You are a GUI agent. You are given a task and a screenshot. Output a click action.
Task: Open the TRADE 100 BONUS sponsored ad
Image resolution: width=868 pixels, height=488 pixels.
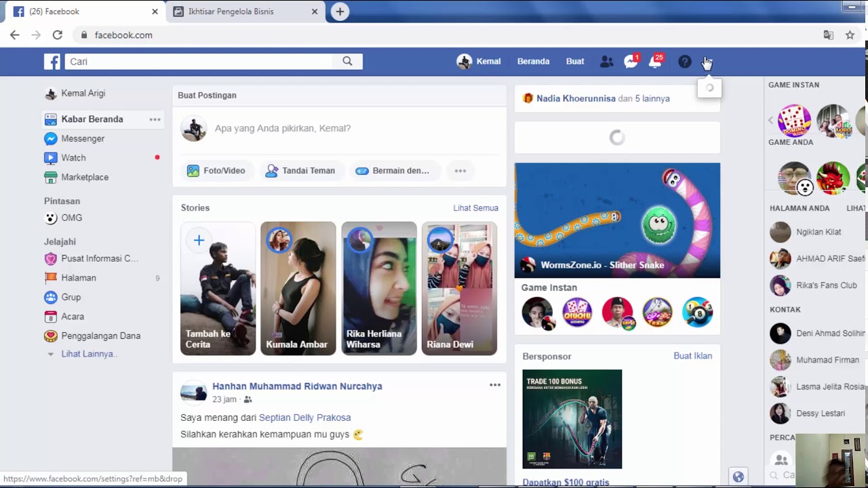(572, 419)
